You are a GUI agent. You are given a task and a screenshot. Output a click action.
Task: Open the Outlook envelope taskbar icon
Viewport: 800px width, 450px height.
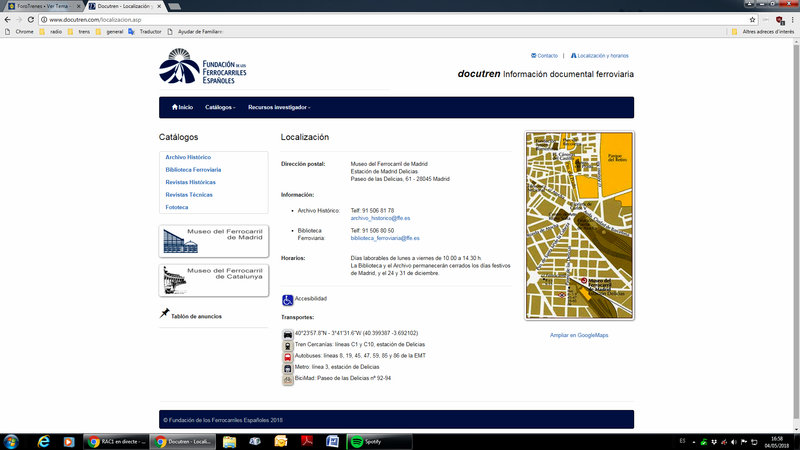pyautogui.click(x=281, y=442)
